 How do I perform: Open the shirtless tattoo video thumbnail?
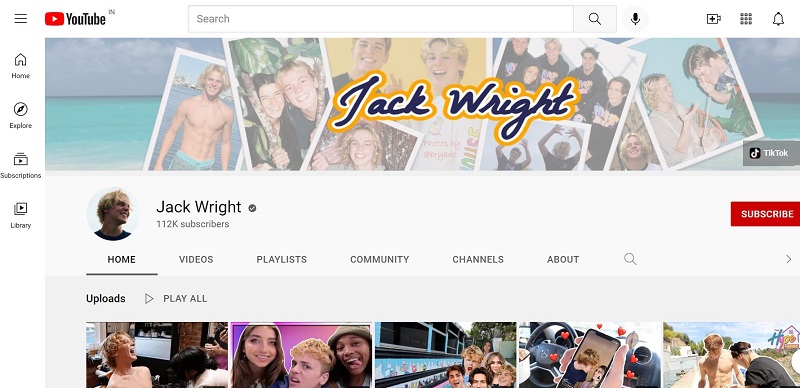[157, 355]
